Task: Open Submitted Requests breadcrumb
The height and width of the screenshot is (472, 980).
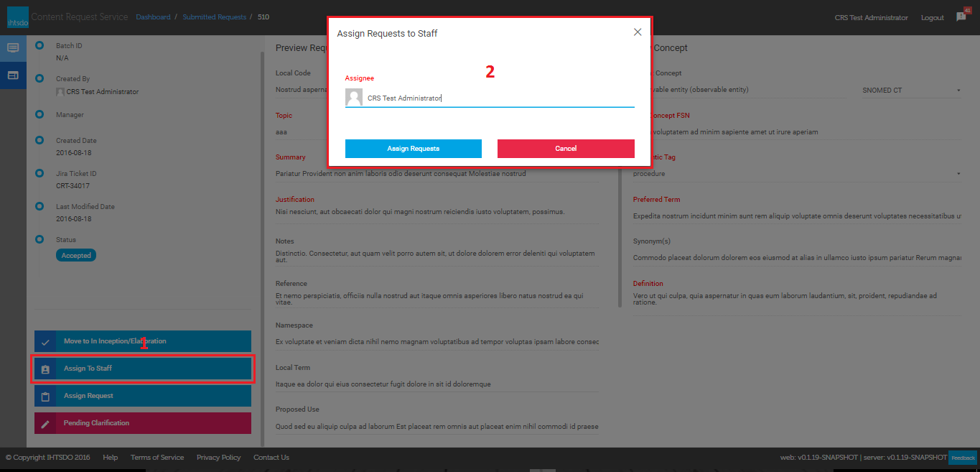Action: [x=214, y=17]
